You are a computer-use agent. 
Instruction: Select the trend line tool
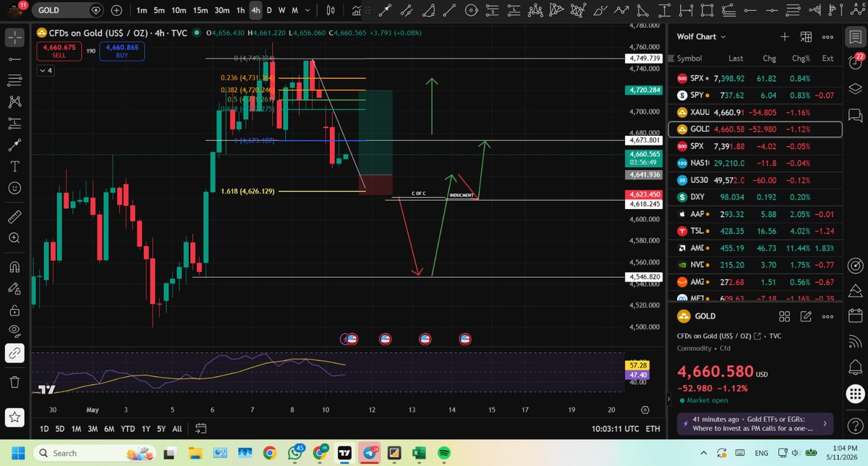[x=14, y=59]
